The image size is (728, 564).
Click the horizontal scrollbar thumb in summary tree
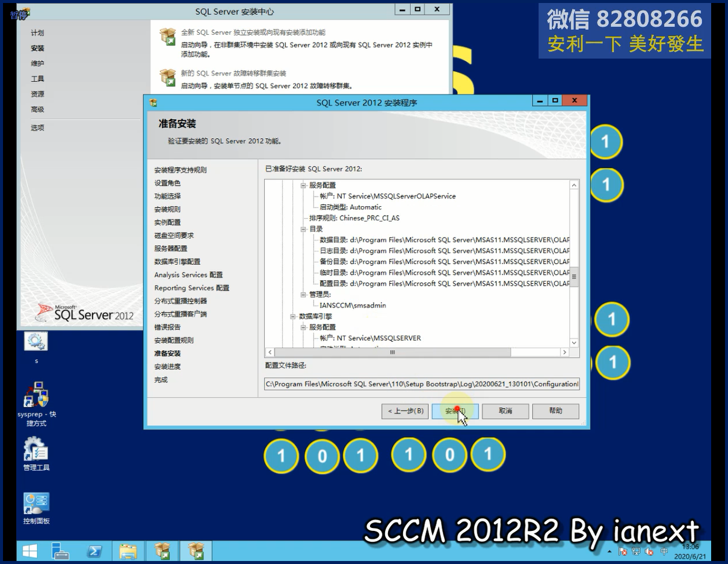(x=392, y=352)
